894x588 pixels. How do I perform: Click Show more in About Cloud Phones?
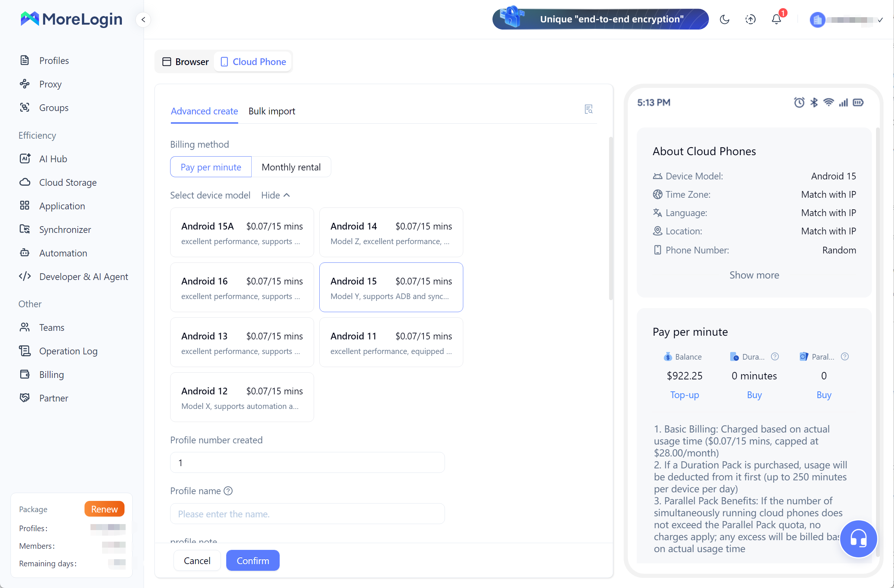click(754, 275)
